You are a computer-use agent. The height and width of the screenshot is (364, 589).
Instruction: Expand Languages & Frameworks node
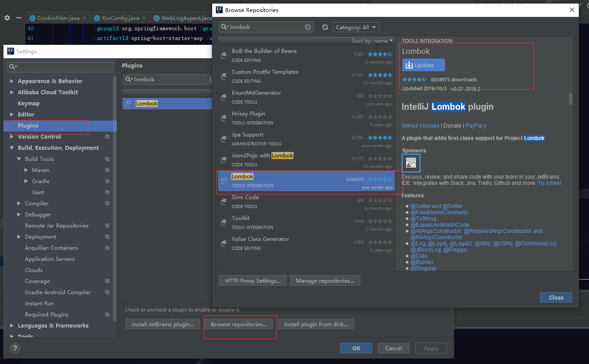point(12,326)
